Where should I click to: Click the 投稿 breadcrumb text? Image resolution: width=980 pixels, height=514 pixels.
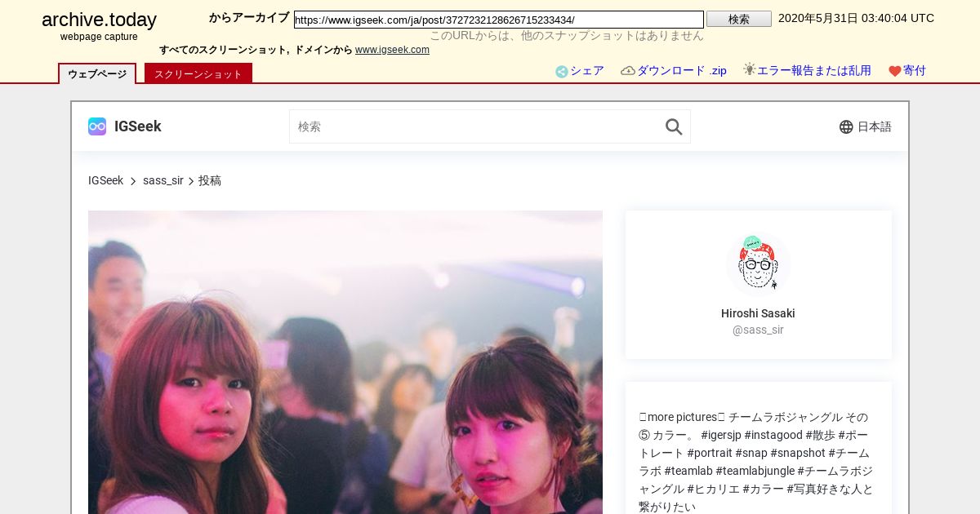click(x=210, y=180)
